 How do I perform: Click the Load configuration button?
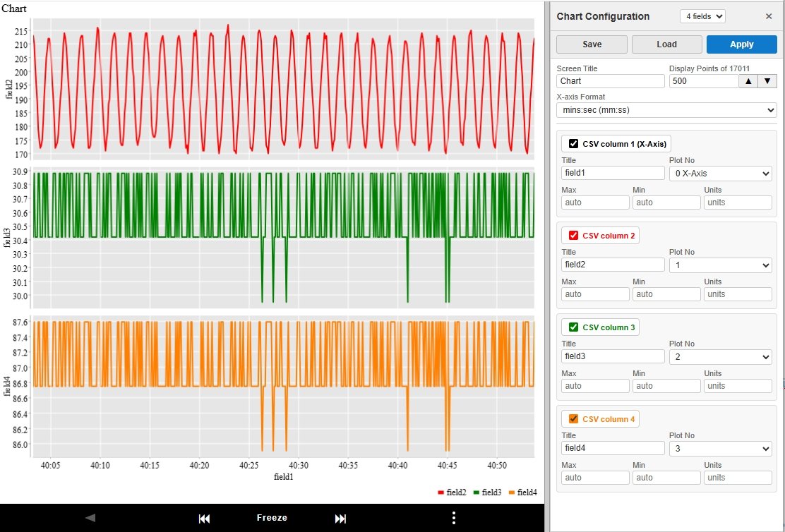coord(666,44)
